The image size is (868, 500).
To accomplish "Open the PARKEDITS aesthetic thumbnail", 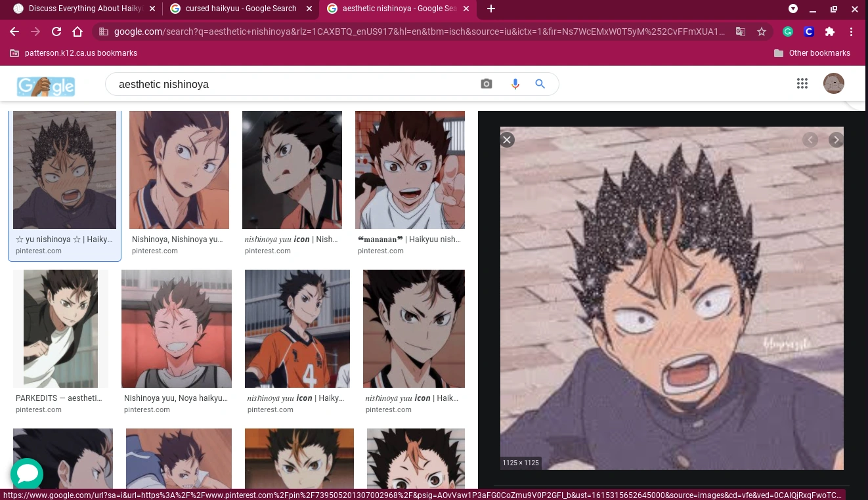I will click(x=60, y=329).
